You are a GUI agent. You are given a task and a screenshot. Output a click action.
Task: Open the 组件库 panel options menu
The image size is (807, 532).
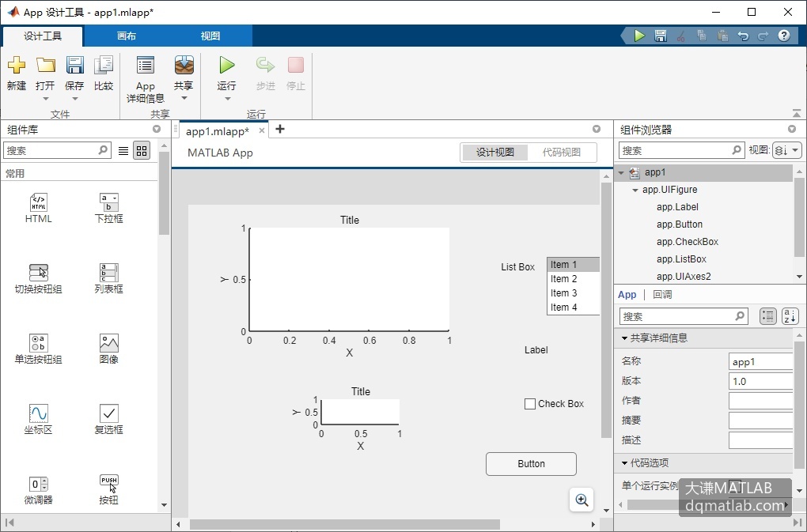[x=157, y=129]
